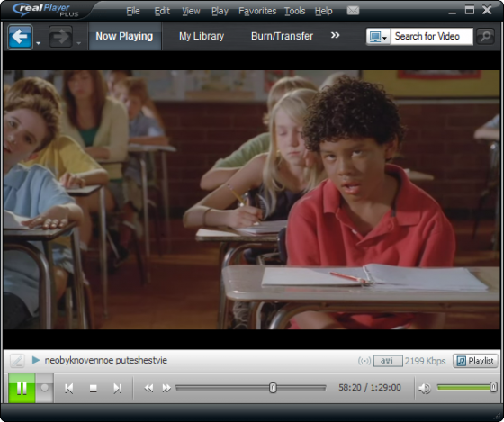Click the playback seek slider handle

pos(273,388)
